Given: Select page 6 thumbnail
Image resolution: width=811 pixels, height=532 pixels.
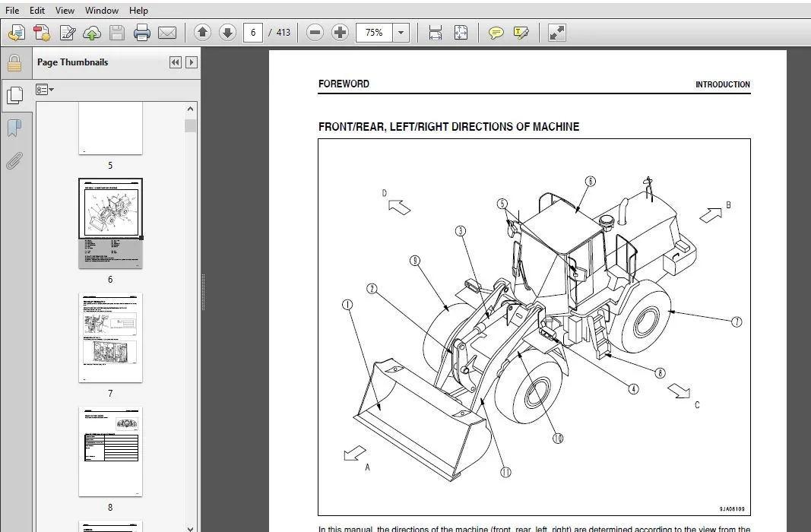Looking at the screenshot, I should click(110, 223).
